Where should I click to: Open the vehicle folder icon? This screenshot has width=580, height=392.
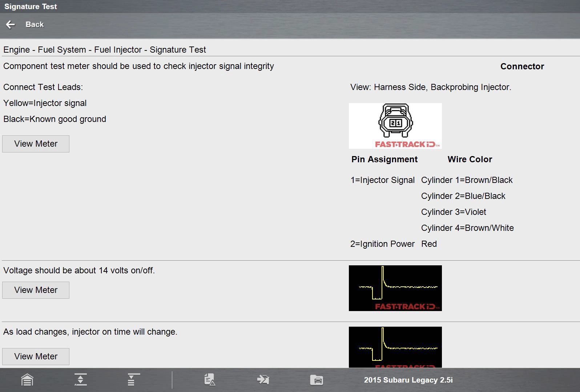tap(317, 380)
